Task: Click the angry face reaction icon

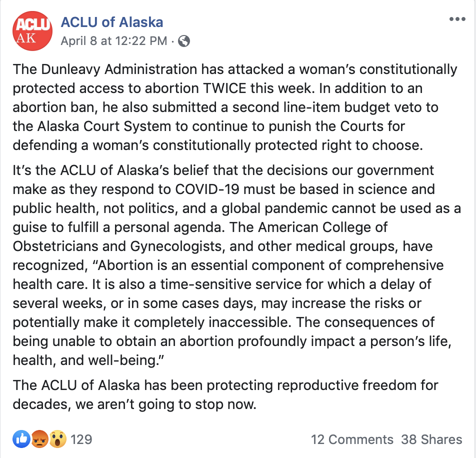Action: pyautogui.click(x=39, y=439)
